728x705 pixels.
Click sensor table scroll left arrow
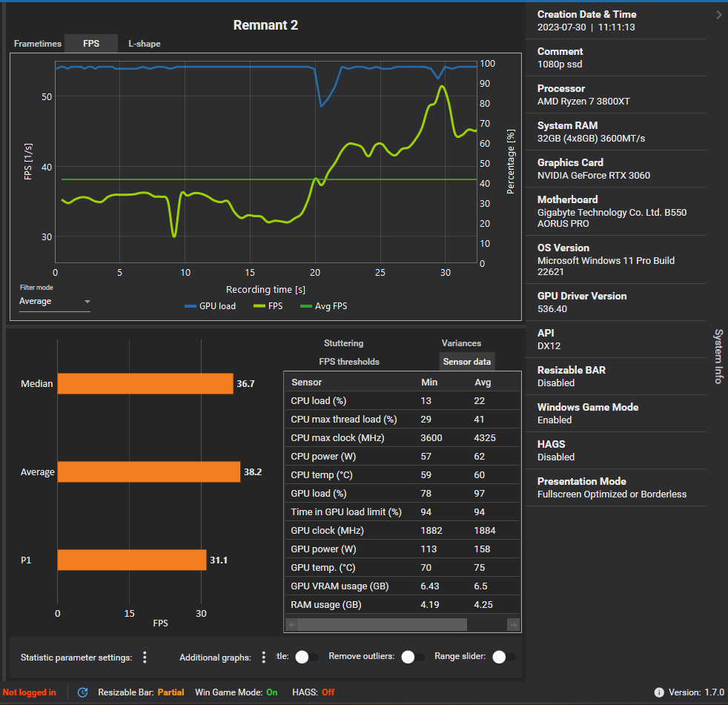[293, 625]
